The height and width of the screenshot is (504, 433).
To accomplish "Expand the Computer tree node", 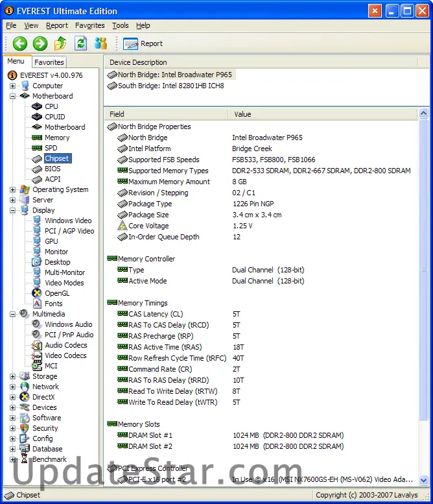I will coord(13,86).
